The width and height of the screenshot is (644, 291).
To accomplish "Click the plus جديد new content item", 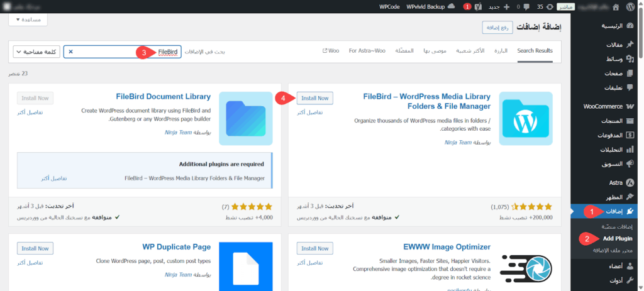I will coord(499,6).
